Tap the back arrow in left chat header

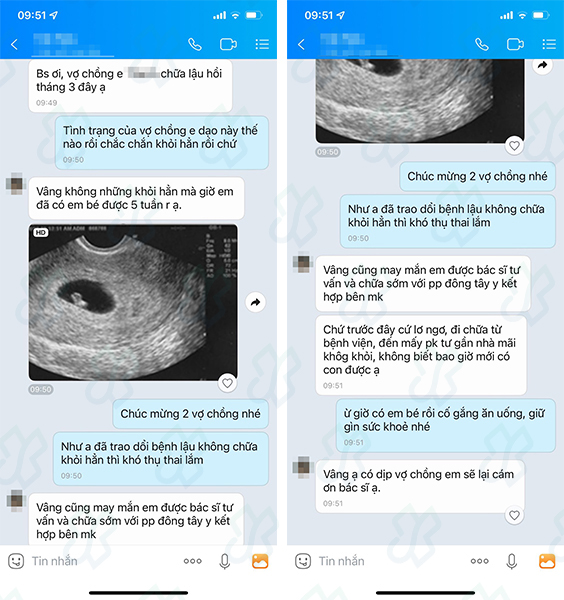pyautogui.click(x=15, y=45)
